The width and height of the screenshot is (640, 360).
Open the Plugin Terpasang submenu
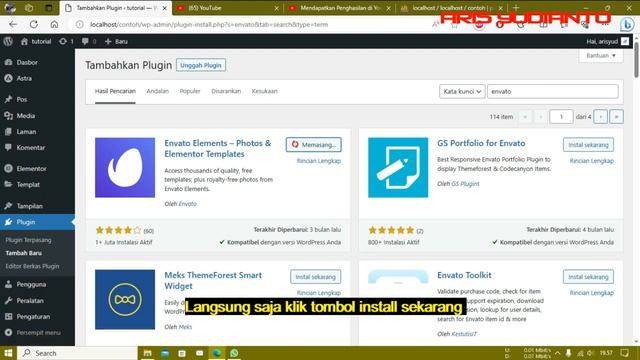click(x=28, y=240)
